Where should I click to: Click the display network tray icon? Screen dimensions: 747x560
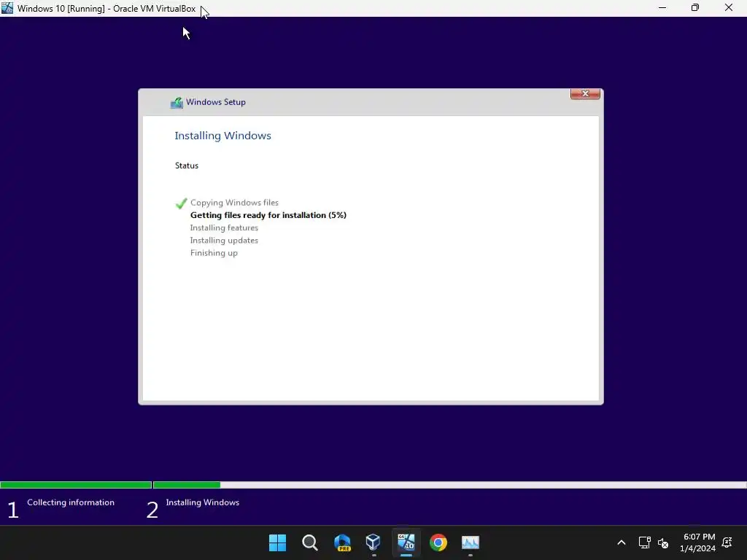click(644, 542)
